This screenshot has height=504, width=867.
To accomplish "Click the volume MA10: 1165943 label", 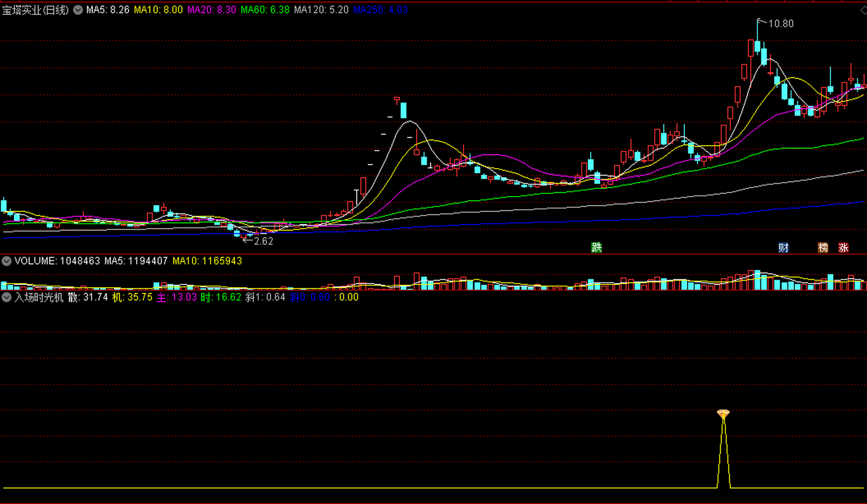I will pos(207,261).
